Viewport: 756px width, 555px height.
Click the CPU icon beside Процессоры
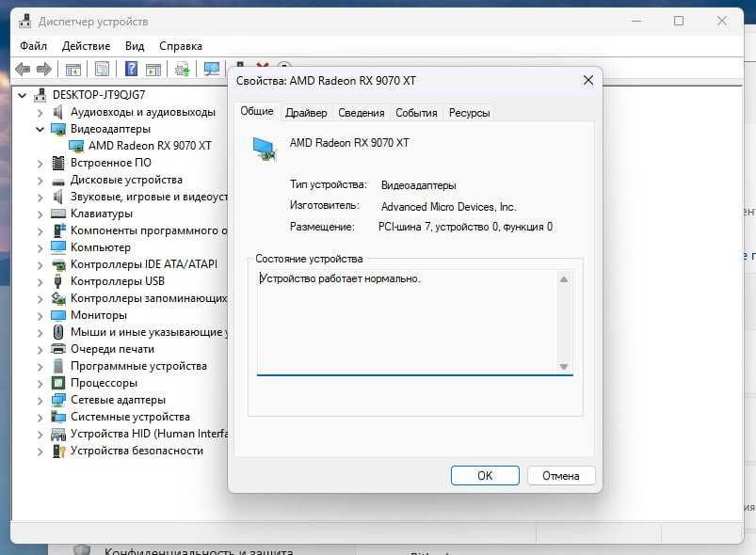tap(58, 383)
